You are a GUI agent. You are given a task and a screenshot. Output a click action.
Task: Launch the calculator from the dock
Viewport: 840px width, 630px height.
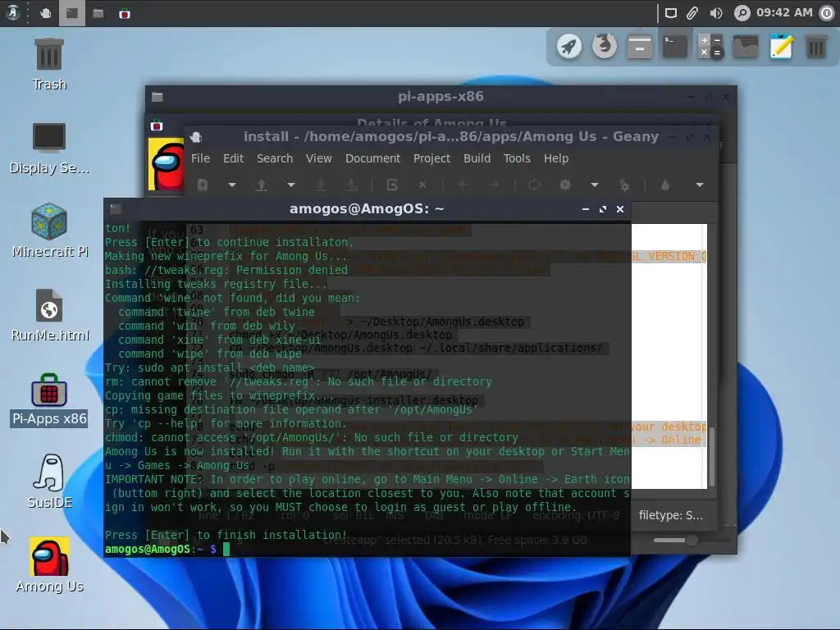[x=711, y=47]
